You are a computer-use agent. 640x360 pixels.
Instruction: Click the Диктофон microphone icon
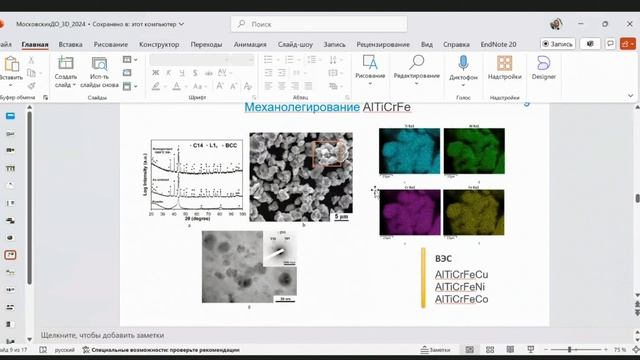[463, 63]
